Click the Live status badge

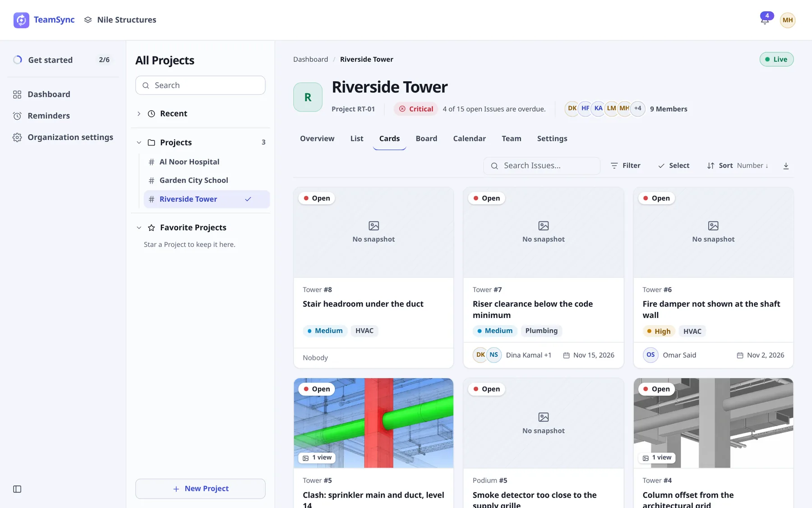[776, 59]
